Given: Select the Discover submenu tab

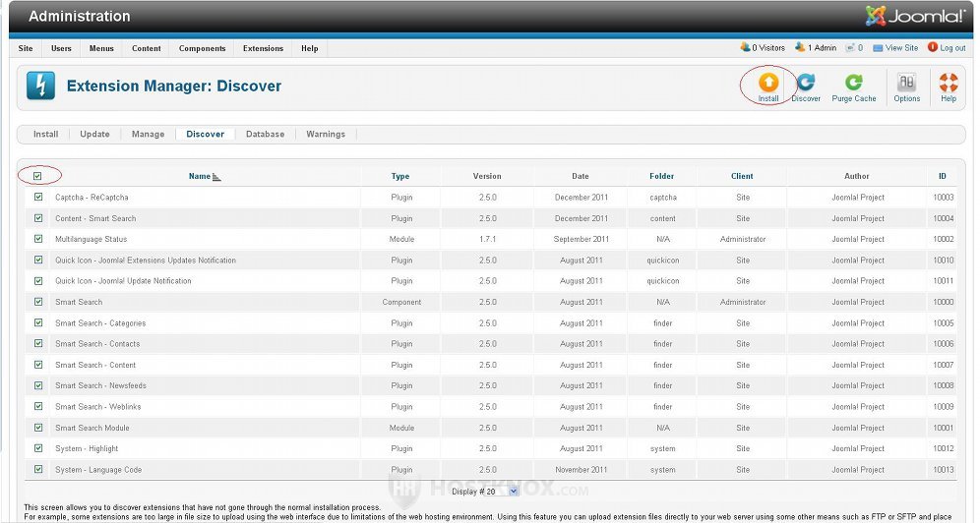Looking at the screenshot, I should [x=205, y=134].
